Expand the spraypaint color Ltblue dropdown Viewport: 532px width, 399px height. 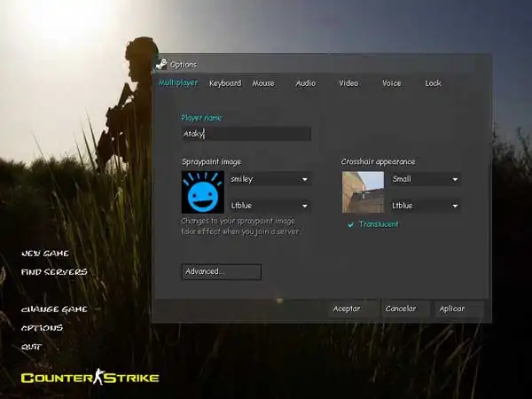coord(269,206)
